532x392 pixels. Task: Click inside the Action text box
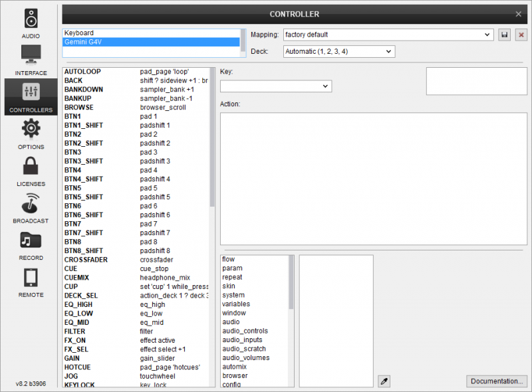tap(372, 179)
